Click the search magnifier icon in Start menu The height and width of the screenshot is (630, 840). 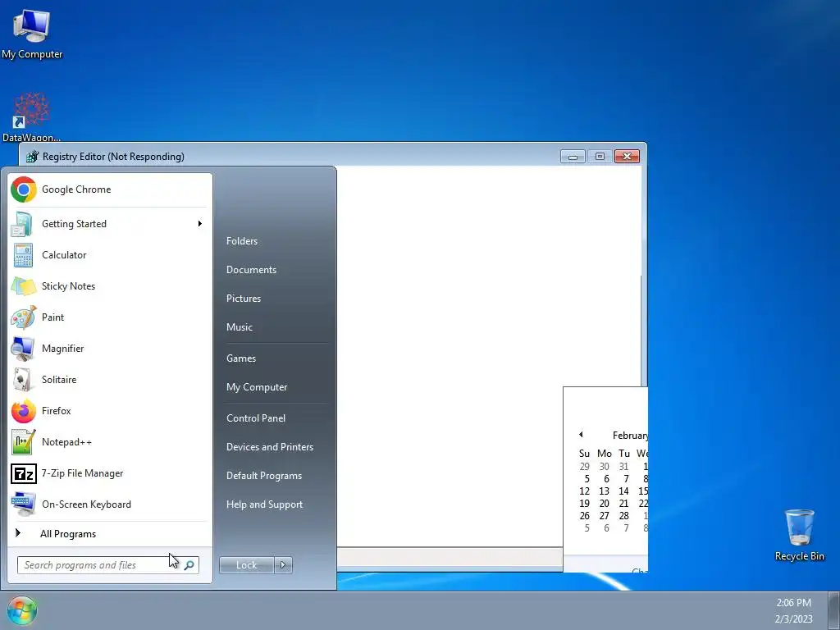point(189,565)
